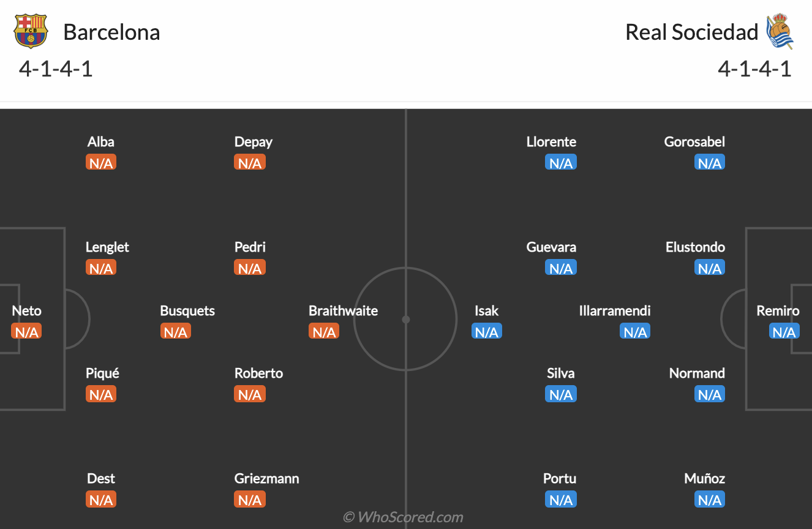Select player Gorosabel on the pitch
Screen dimensions: 812x529
pyautogui.click(x=694, y=142)
